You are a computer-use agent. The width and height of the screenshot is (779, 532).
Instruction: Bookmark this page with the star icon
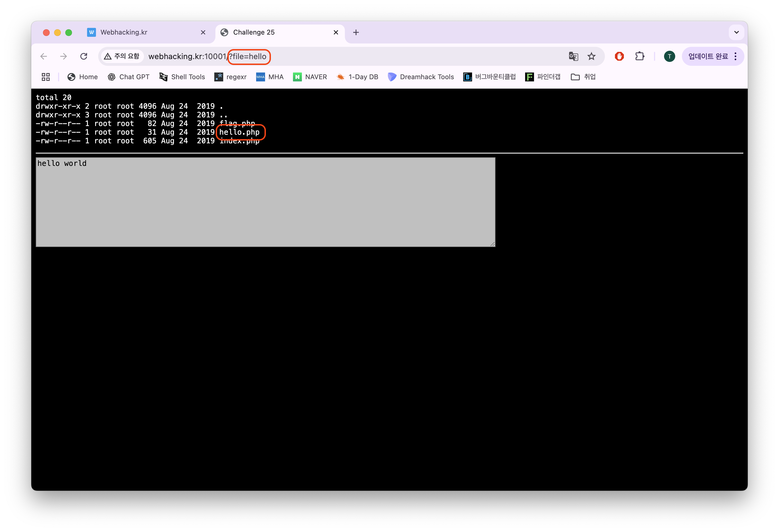[591, 56]
